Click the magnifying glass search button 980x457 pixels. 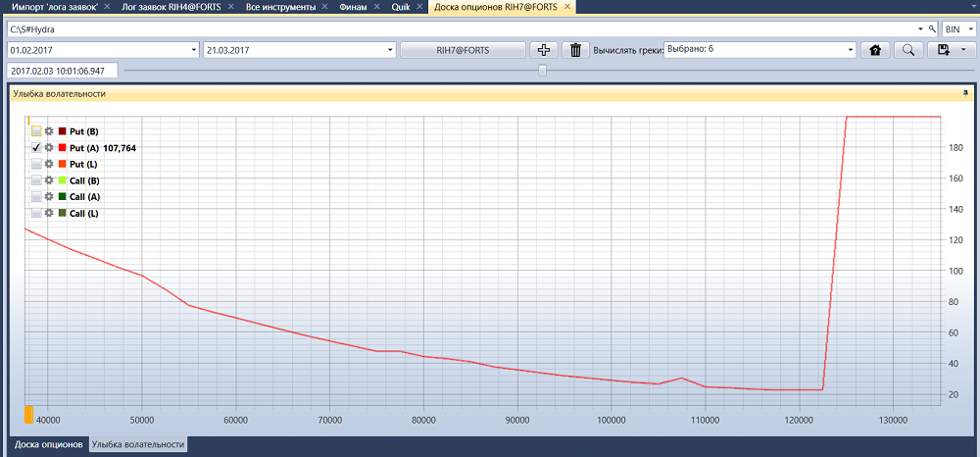pos(907,50)
